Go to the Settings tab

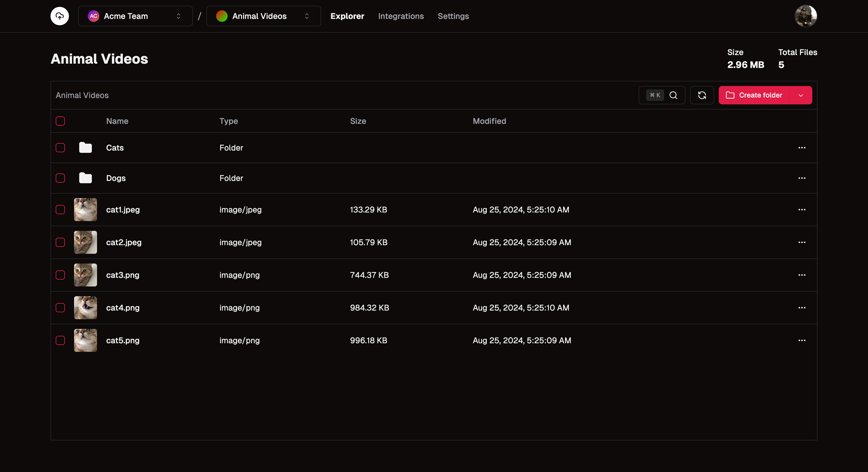click(x=453, y=16)
